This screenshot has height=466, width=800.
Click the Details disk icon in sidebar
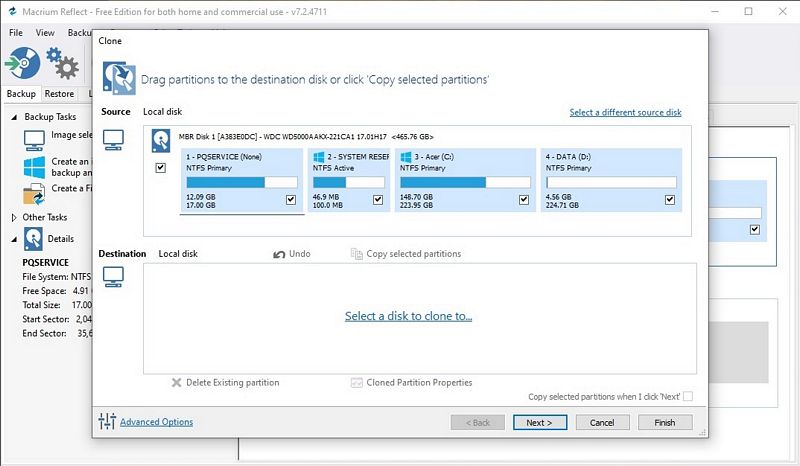point(33,239)
